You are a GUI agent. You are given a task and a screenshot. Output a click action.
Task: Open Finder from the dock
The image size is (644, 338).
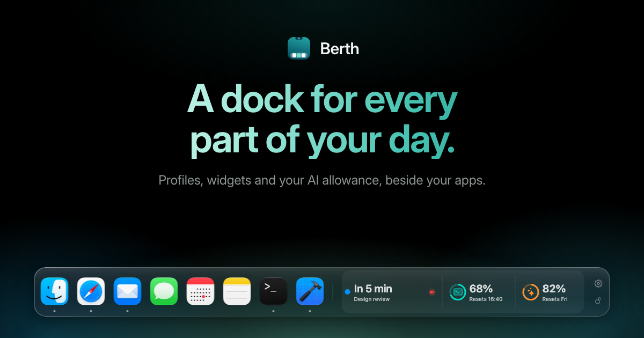(x=55, y=291)
